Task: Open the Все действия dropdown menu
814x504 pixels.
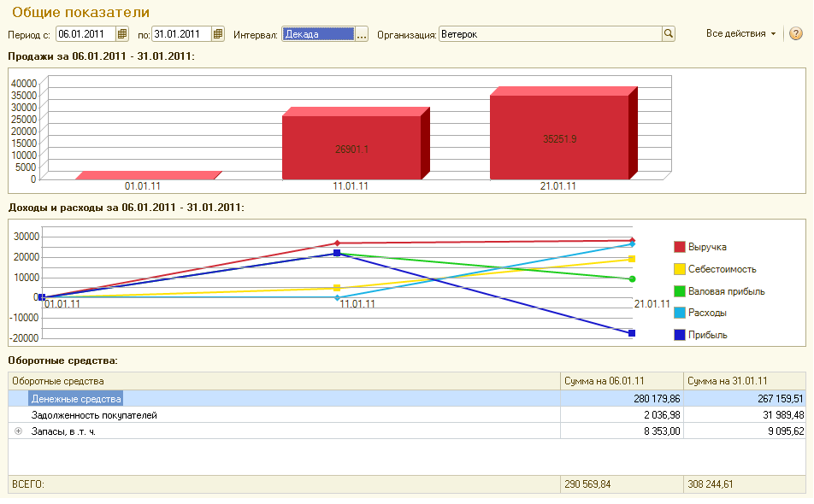Action: [740, 33]
